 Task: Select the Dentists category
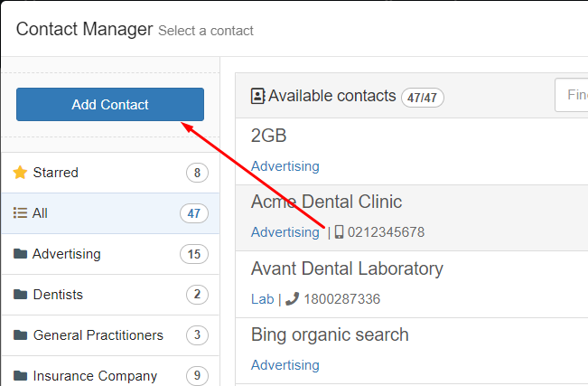click(x=110, y=295)
